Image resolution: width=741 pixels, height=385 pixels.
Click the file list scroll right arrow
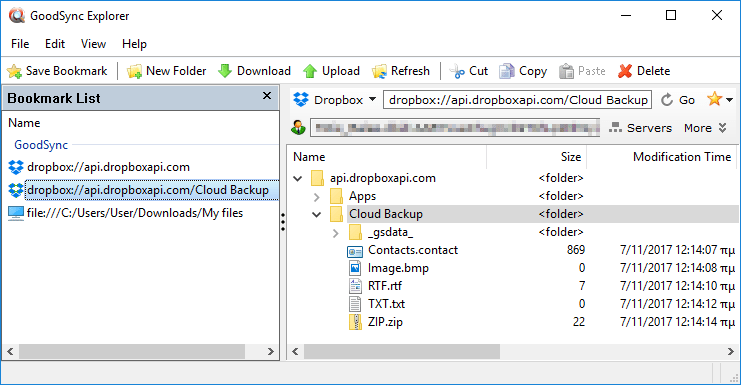click(x=731, y=351)
